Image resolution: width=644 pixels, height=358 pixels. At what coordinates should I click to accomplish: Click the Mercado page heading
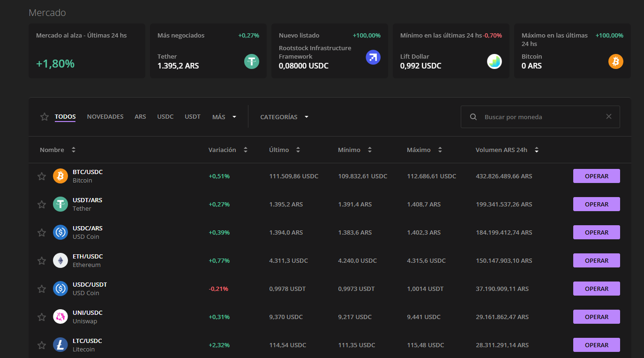(47, 13)
